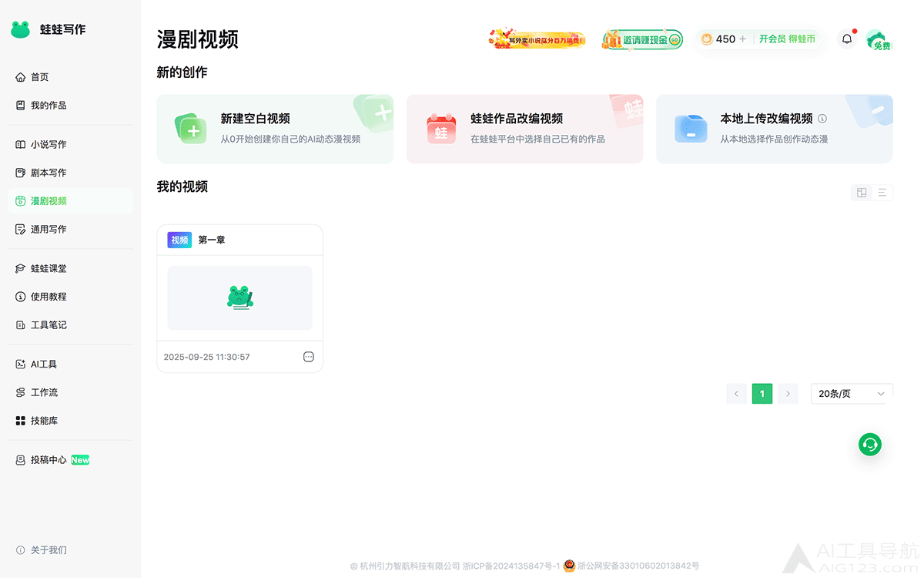
Task: Click the 新建空白视频 card
Action: [x=275, y=129]
